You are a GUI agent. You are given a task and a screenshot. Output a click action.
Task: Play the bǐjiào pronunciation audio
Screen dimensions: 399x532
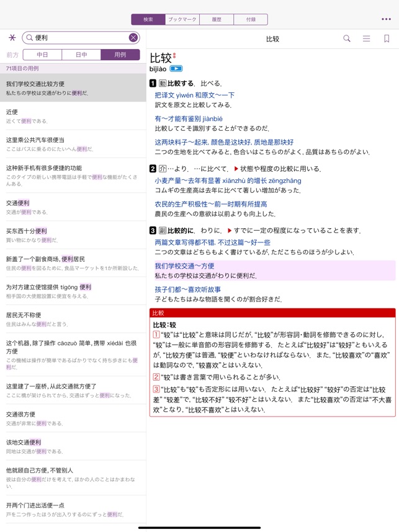[176, 69]
